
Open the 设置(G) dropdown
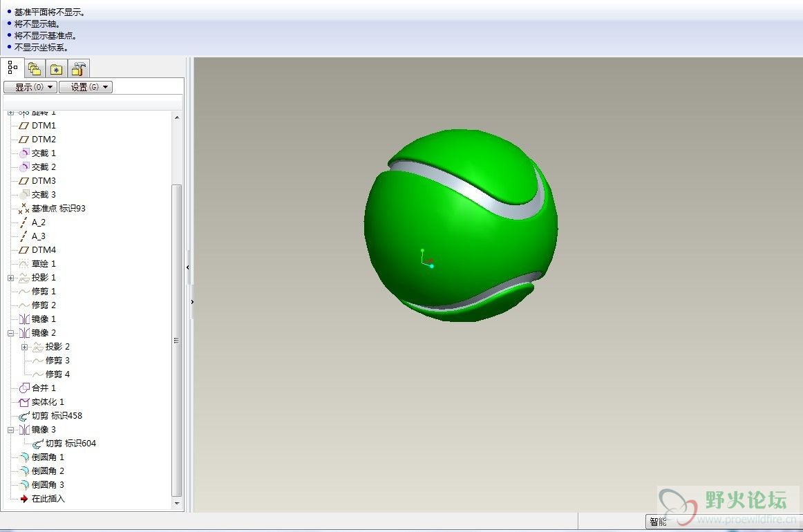coord(86,87)
